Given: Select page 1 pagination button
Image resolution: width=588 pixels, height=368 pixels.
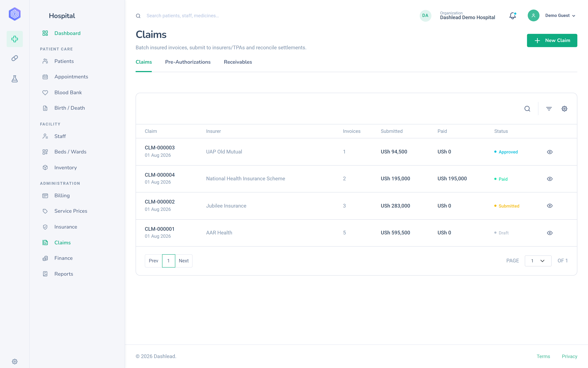Looking at the screenshot, I should (x=168, y=261).
